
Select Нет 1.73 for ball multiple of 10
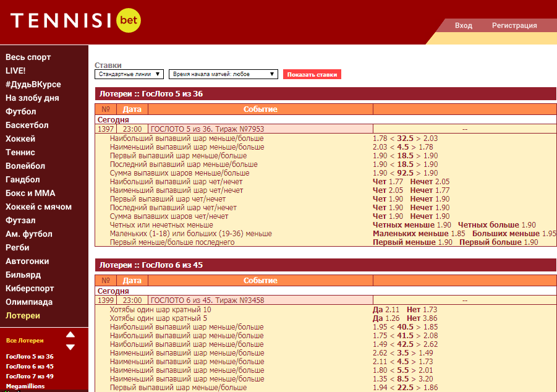(422, 310)
